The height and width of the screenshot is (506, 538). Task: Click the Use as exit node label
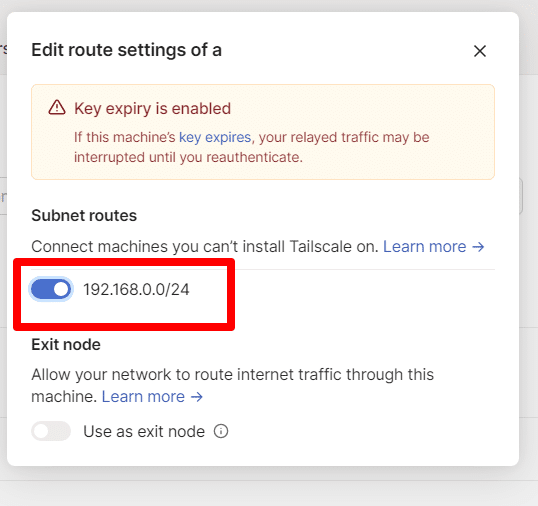[x=144, y=432]
